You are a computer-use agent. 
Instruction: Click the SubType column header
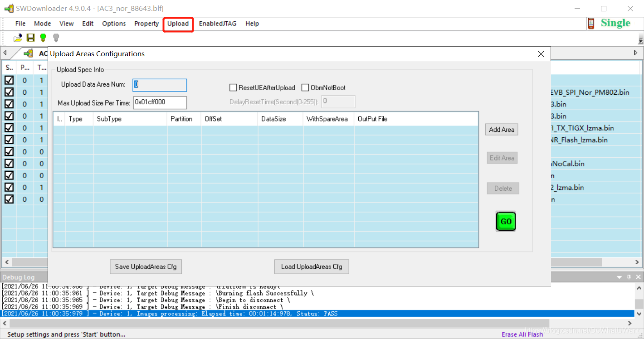coord(130,119)
